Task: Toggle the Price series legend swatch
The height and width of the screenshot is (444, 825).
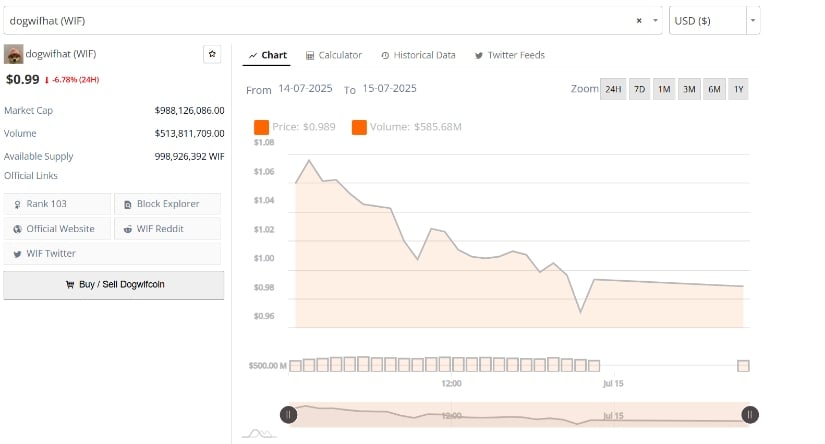Action: [x=261, y=127]
